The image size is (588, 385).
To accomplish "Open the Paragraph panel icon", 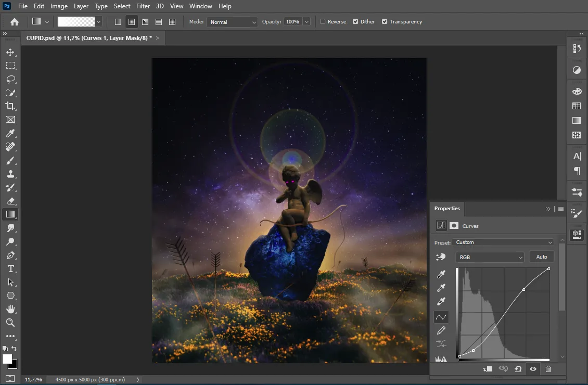I will [x=577, y=171].
